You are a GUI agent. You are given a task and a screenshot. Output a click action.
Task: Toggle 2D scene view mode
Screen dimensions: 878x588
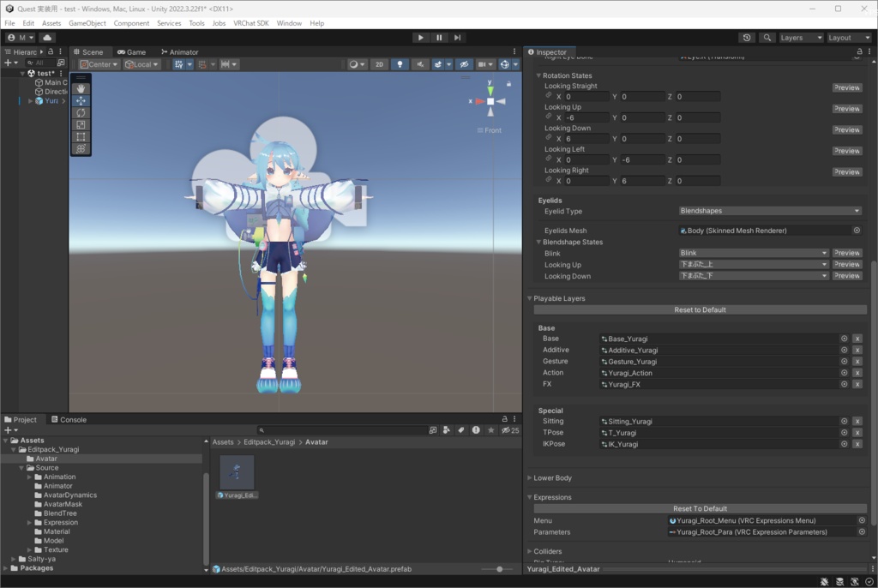pos(379,64)
